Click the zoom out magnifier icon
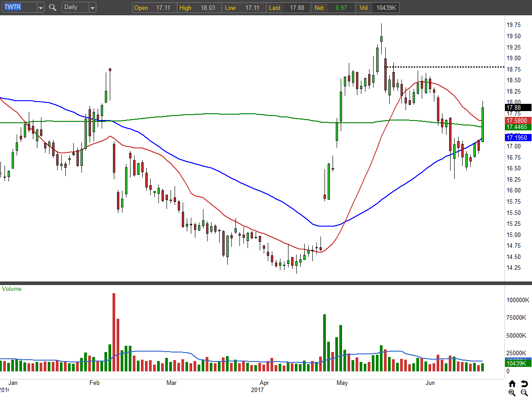 (x=524, y=393)
